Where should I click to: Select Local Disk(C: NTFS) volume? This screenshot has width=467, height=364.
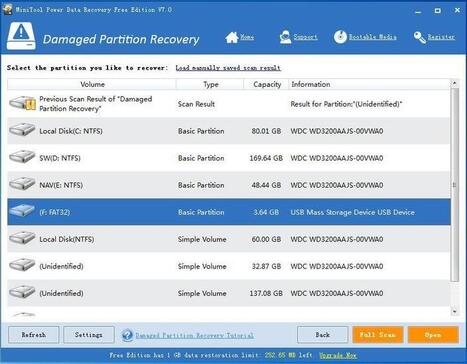click(x=71, y=131)
